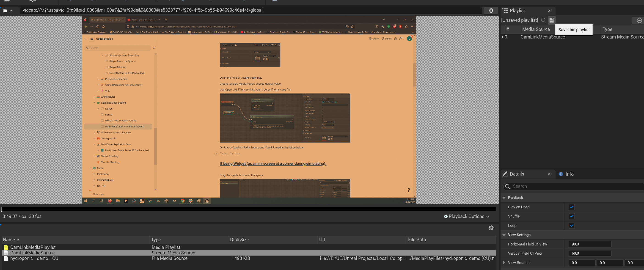
Task: Open the media list settings gear
Action: 491,228
